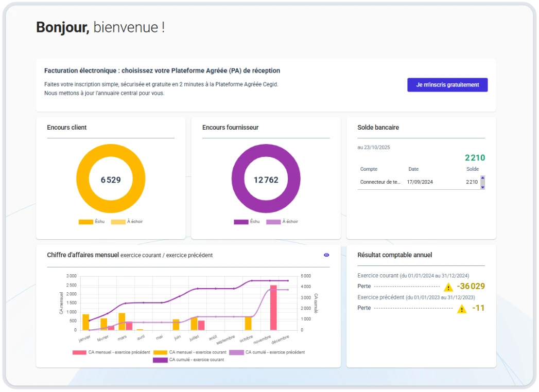Click the Je m'inscris gratuitement button
Screen dimensions: 539x392
click(x=447, y=85)
